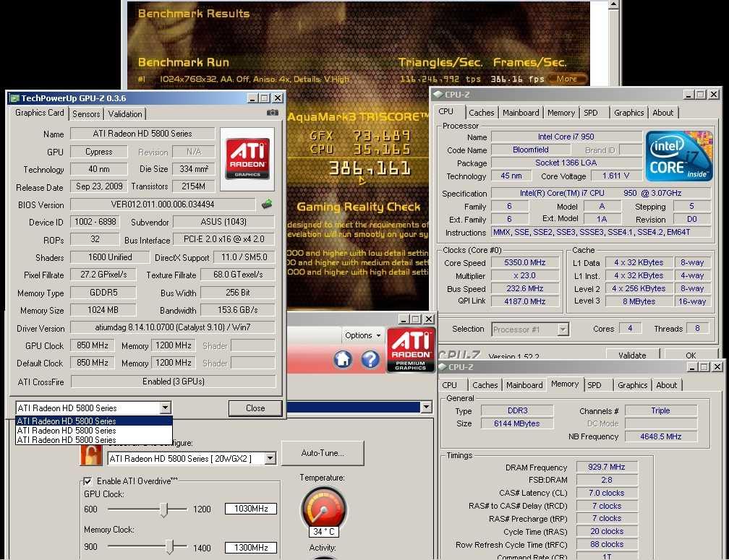Image resolution: width=729 pixels, height=560 pixels.
Task: Choose the third ATI Radeon HD 5800 list entry
Action: (94, 440)
